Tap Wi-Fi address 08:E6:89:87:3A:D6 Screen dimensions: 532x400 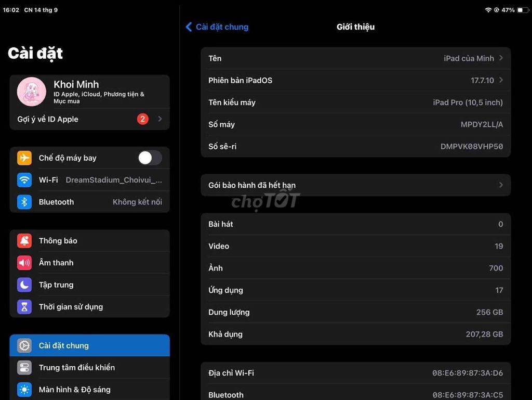pyautogui.click(x=468, y=373)
